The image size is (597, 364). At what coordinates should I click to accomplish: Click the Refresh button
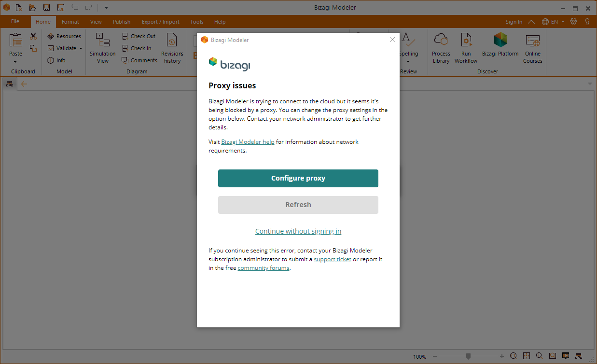tap(298, 205)
